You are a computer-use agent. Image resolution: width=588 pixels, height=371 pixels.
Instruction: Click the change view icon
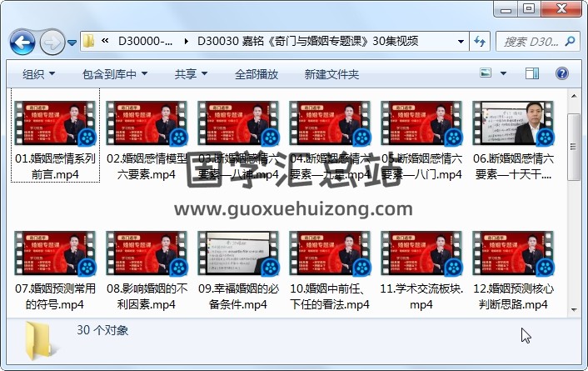[x=486, y=73]
